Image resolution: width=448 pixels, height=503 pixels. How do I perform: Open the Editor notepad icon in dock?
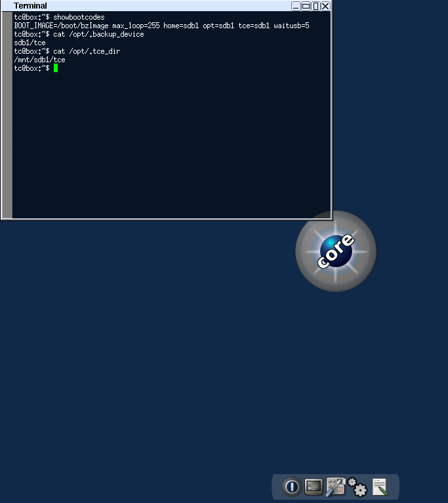(379, 487)
